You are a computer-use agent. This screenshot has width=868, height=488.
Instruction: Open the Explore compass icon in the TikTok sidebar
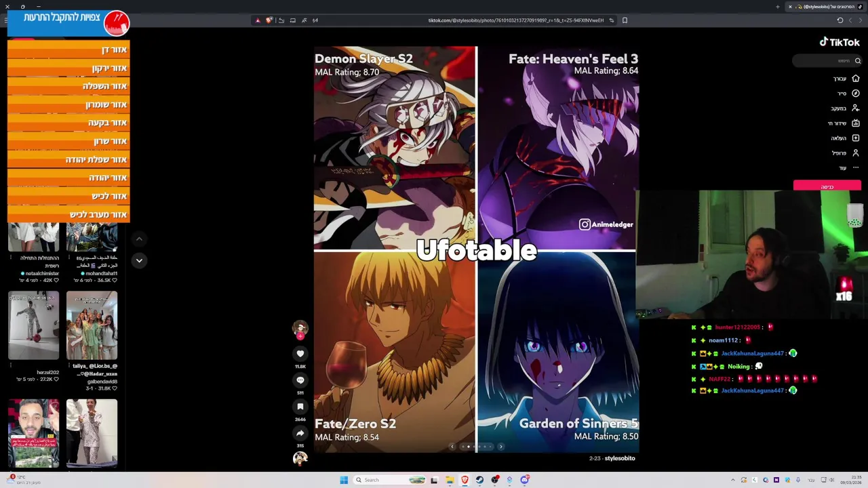click(x=856, y=94)
